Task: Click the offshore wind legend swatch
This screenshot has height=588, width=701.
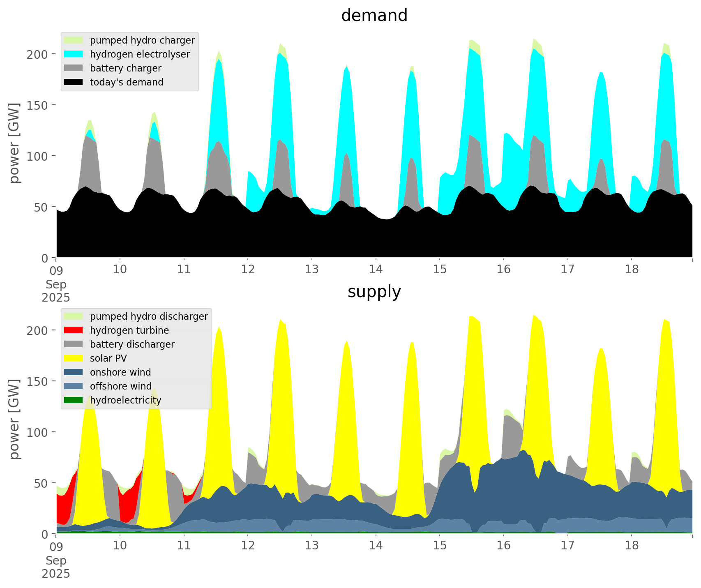Action: [x=74, y=386]
